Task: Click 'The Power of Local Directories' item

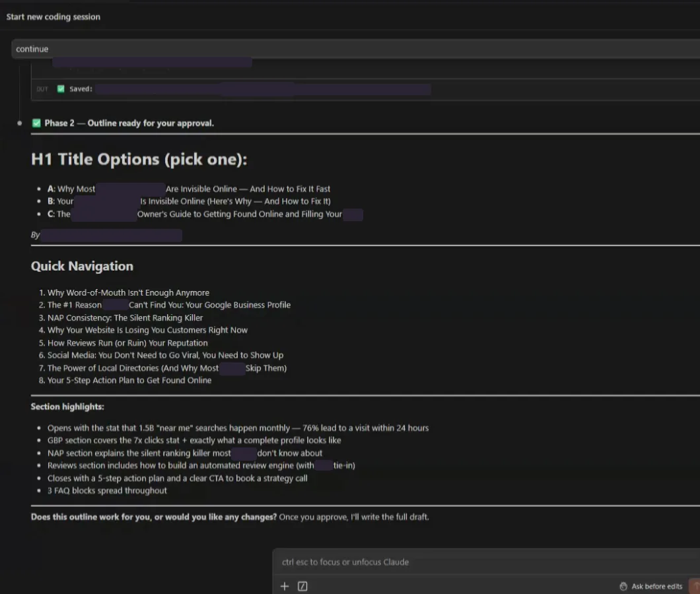Action: pos(167,368)
